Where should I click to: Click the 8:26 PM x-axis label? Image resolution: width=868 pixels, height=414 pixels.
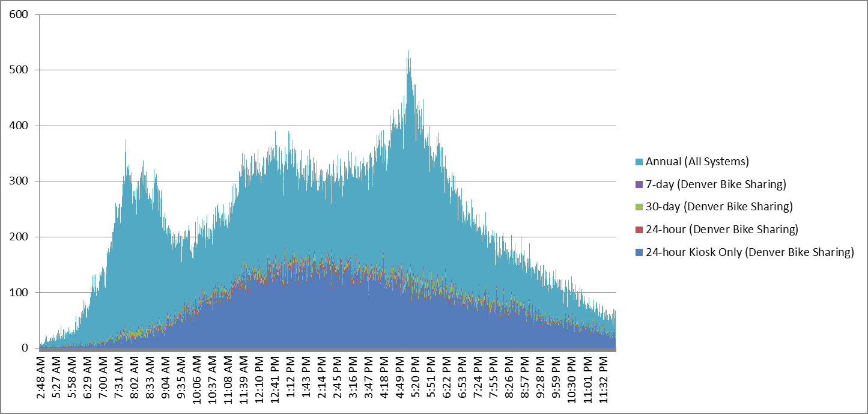click(x=509, y=377)
